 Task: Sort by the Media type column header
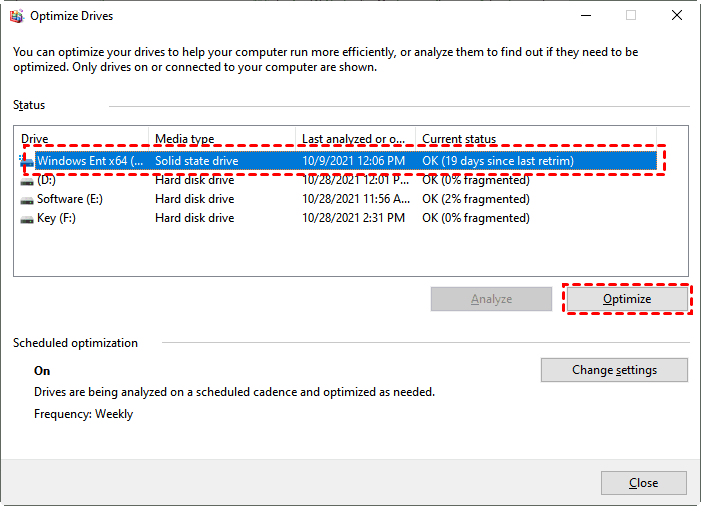click(222, 139)
